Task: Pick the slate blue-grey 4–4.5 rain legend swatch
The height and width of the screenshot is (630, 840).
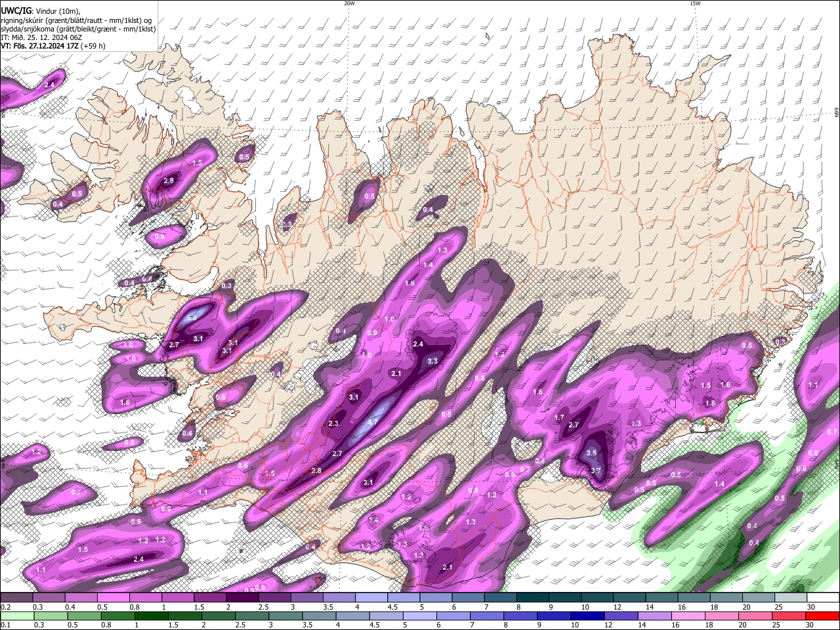Action: [x=352, y=616]
